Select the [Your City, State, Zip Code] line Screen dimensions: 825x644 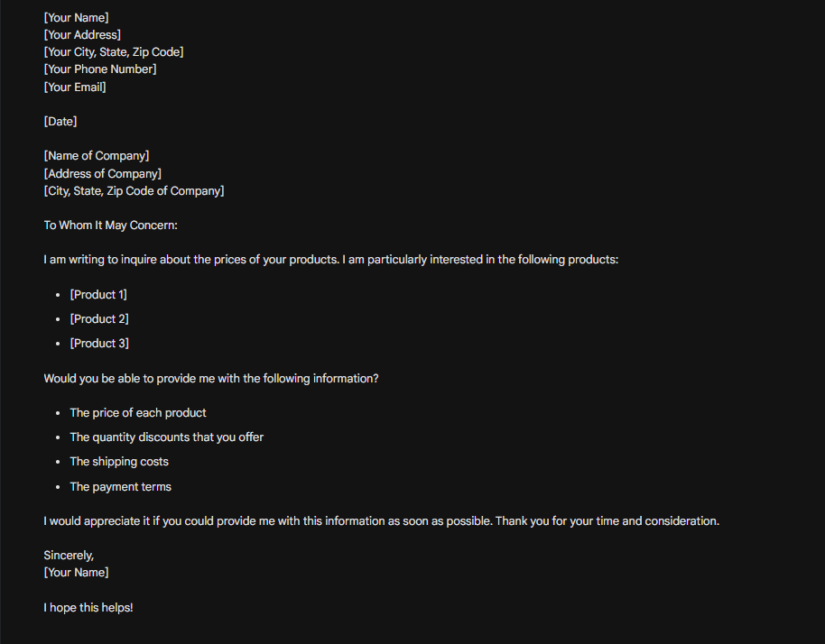(x=114, y=52)
